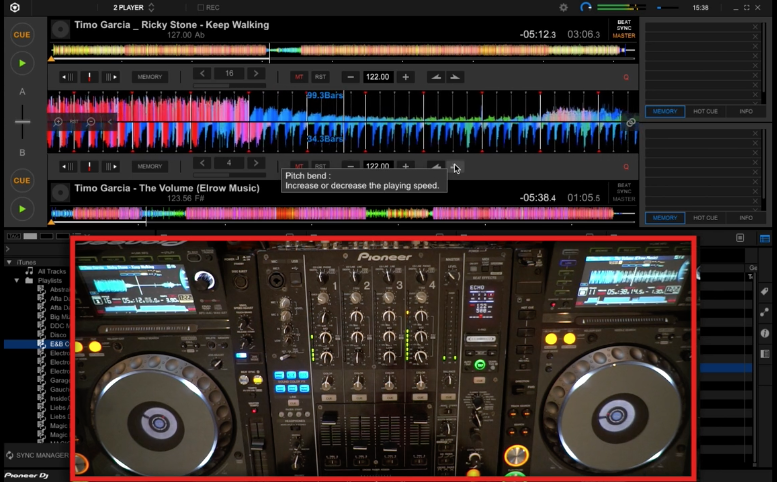This screenshot has width=777, height=482.
Task: Click the CUE button for Keep Walking deck
Action: click(22, 35)
